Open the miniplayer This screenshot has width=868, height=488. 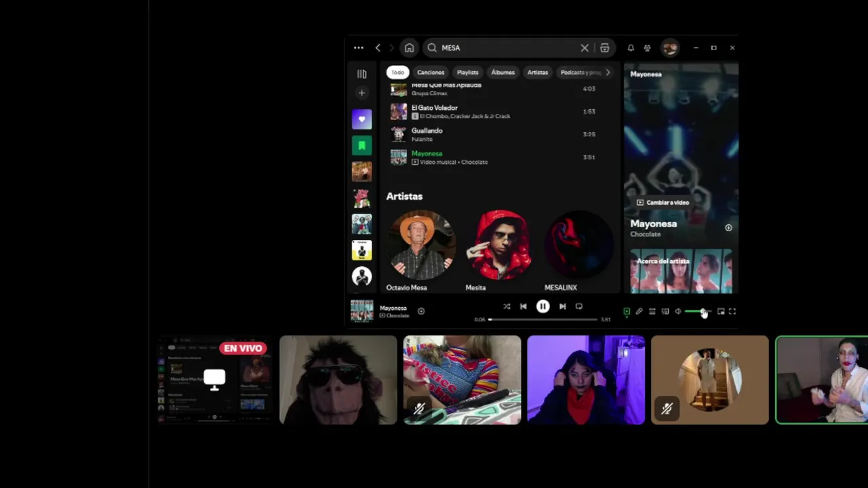[x=721, y=312]
